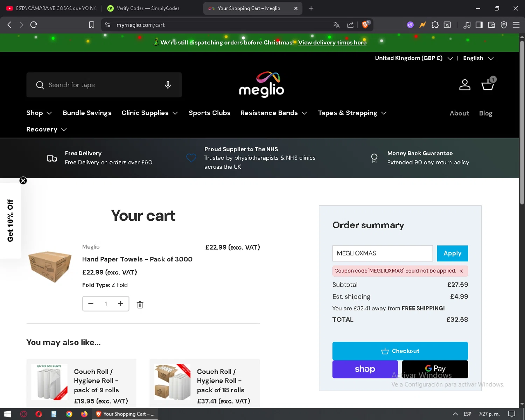Click the Get 10% Off side tab
Screen dimensions: 525x420
point(10,221)
